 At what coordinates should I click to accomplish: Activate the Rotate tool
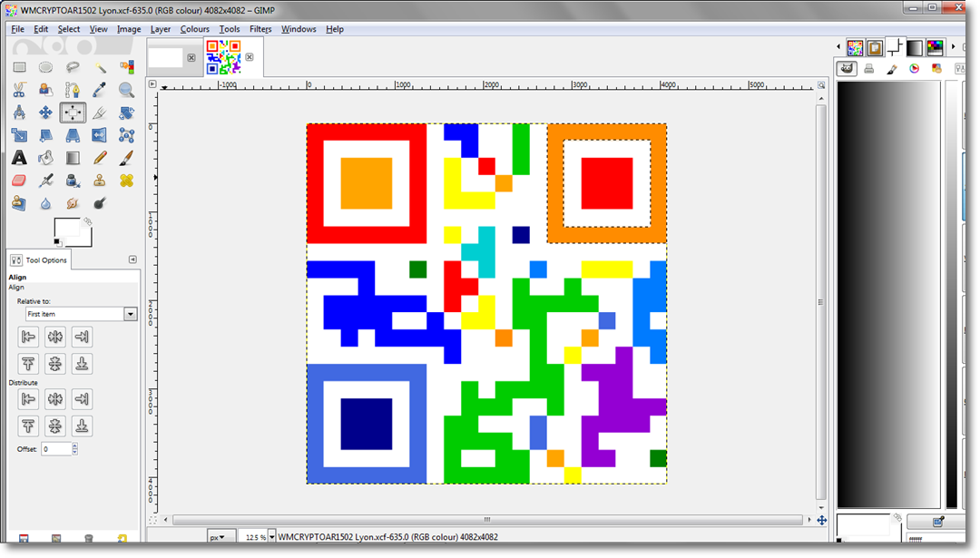[127, 113]
